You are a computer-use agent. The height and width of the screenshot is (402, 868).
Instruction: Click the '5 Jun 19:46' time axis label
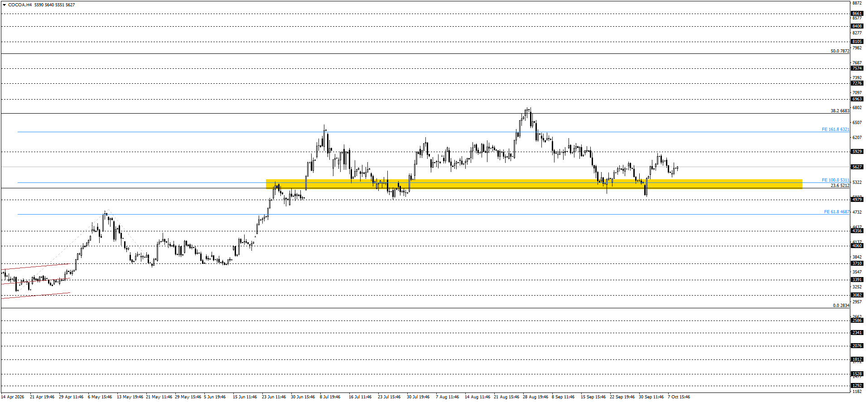point(214,397)
